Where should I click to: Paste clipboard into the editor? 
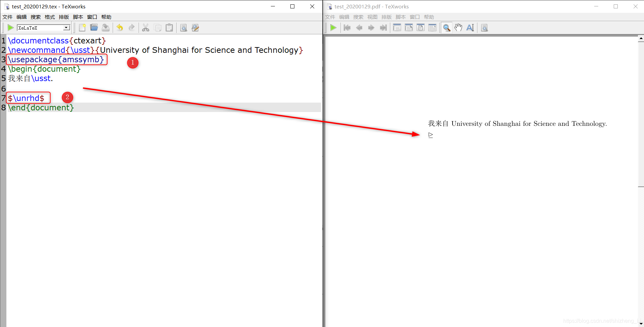(169, 28)
